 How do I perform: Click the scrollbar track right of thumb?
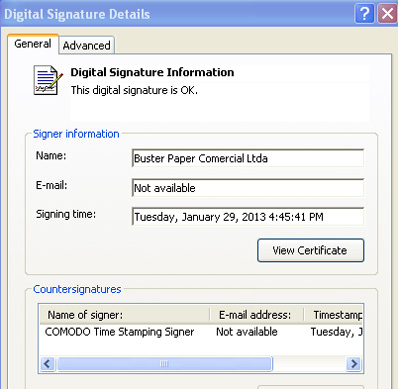click(309, 364)
